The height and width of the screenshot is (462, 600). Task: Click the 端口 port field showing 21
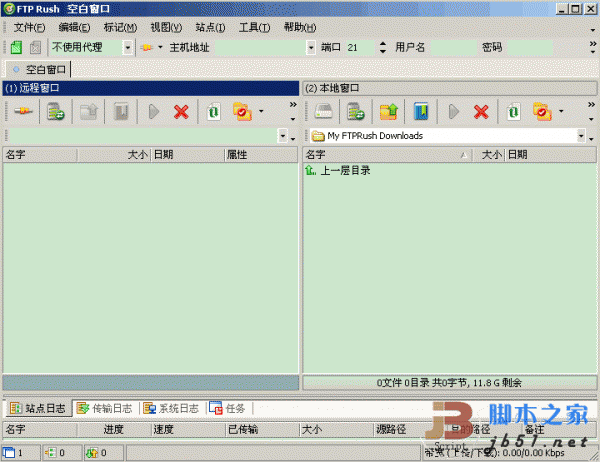[x=360, y=47]
